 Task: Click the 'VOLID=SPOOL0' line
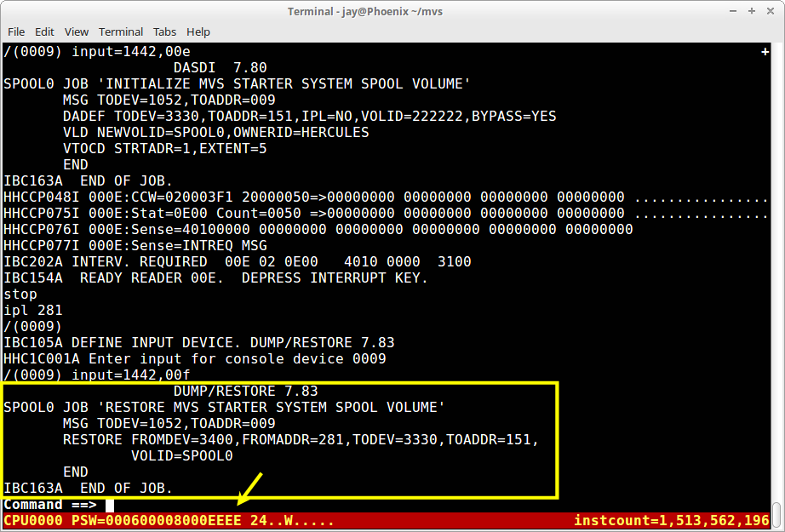[181, 455]
